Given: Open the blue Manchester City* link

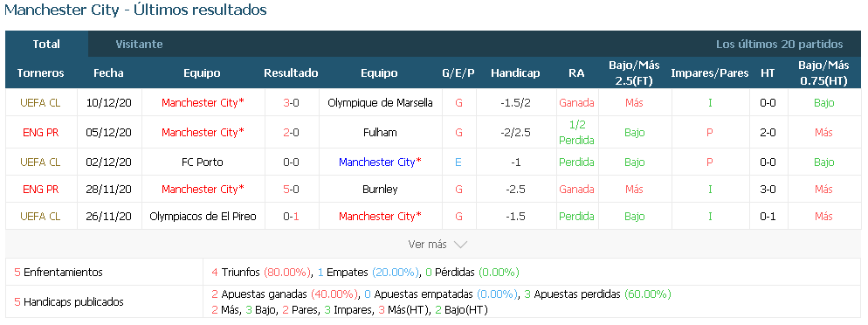Looking at the screenshot, I should 381,162.
